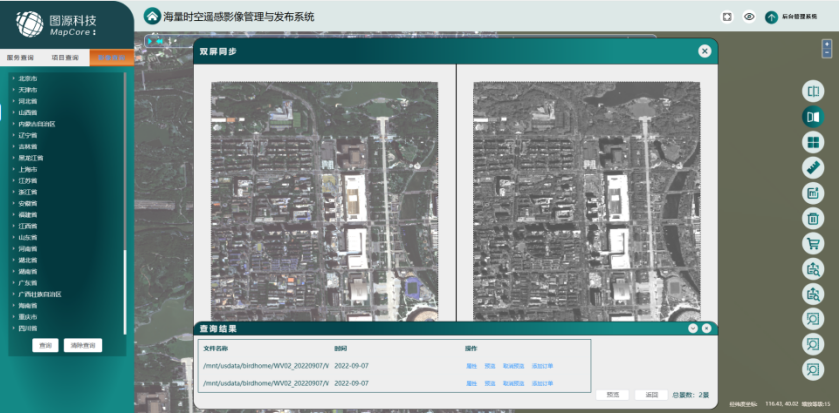Viewport: 839px width, 414px height.
Task: Click the fullscreen icon in top bar
Action: pyautogui.click(x=727, y=17)
